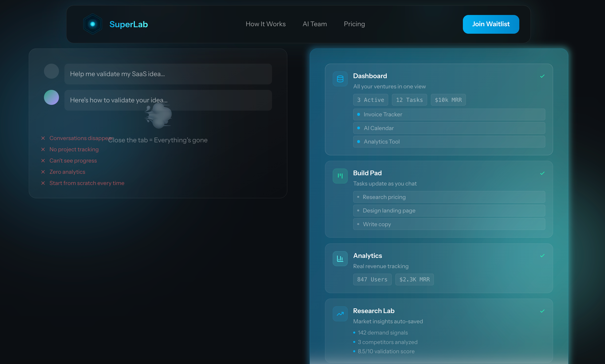Click the gradient AI avatar circle

[51, 97]
